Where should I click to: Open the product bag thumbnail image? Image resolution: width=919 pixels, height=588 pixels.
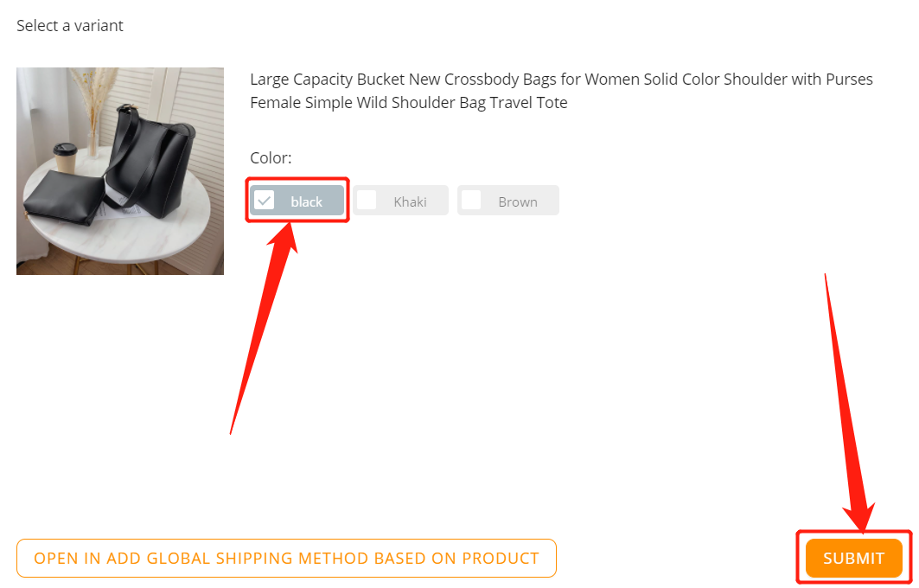120,171
